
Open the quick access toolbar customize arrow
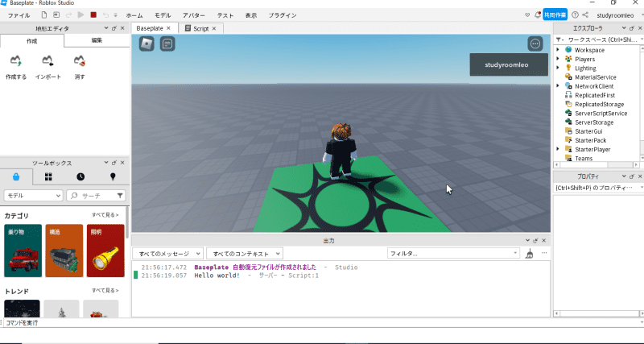tap(116, 15)
